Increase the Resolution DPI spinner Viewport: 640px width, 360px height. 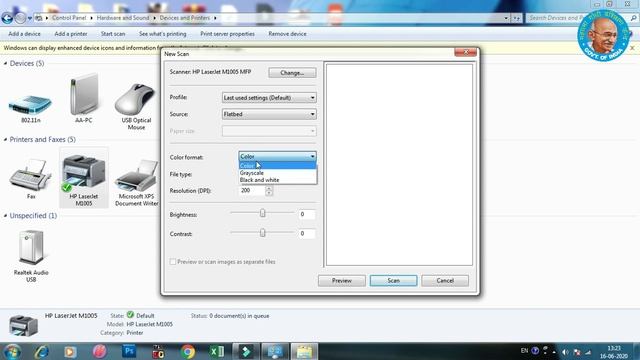(x=269, y=188)
